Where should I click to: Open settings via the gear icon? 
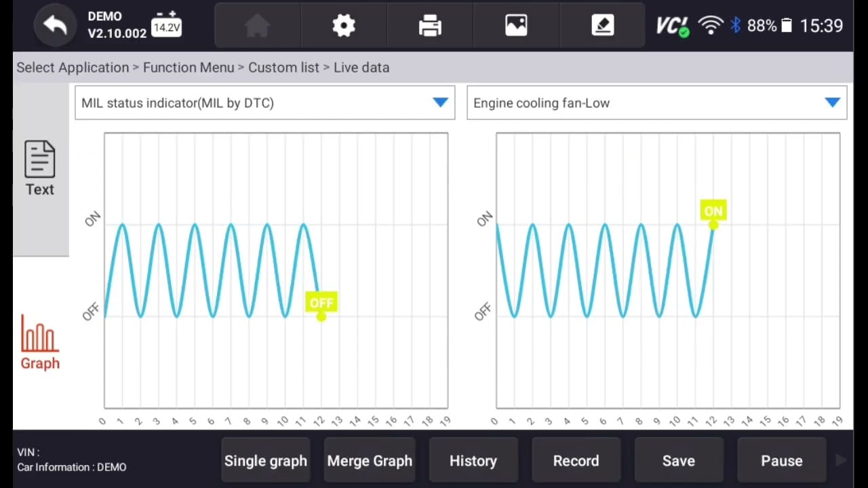coord(344,26)
